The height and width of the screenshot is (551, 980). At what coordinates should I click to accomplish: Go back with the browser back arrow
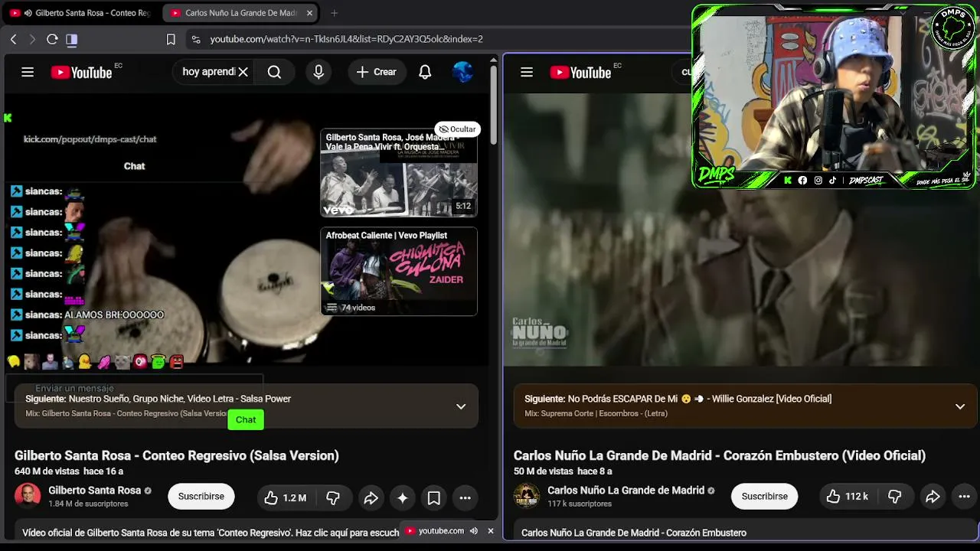tap(14, 39)
